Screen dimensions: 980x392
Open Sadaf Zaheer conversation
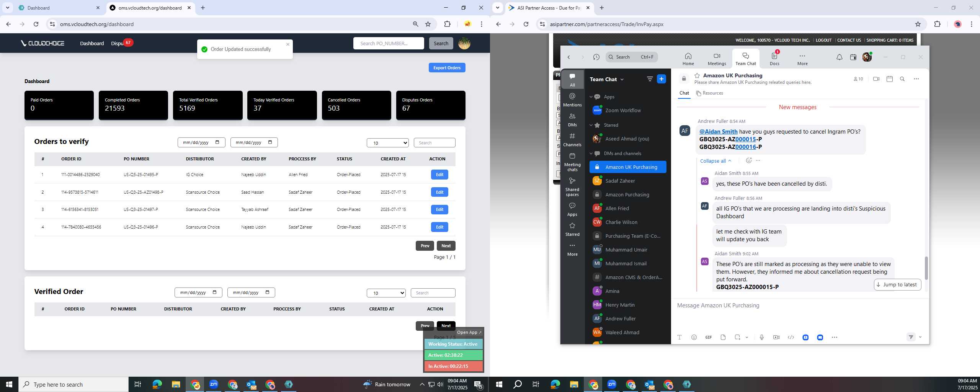[628, 181]
